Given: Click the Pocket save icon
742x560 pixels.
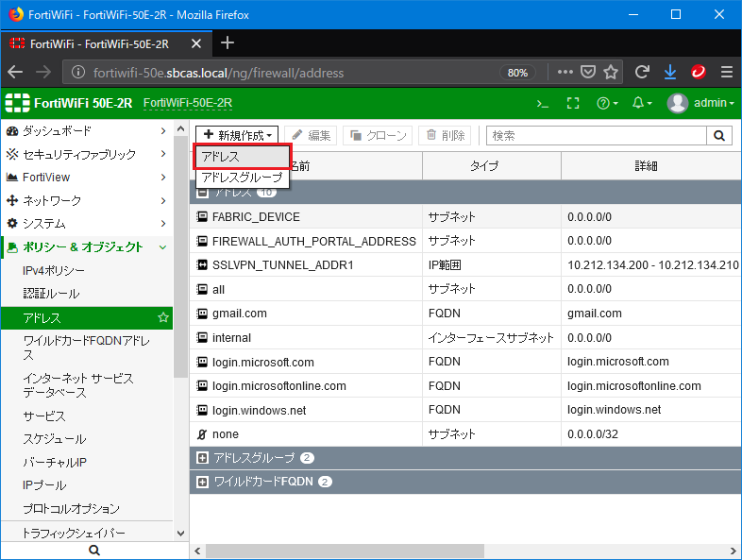Looking at the screenshot, I should [588, 72].
